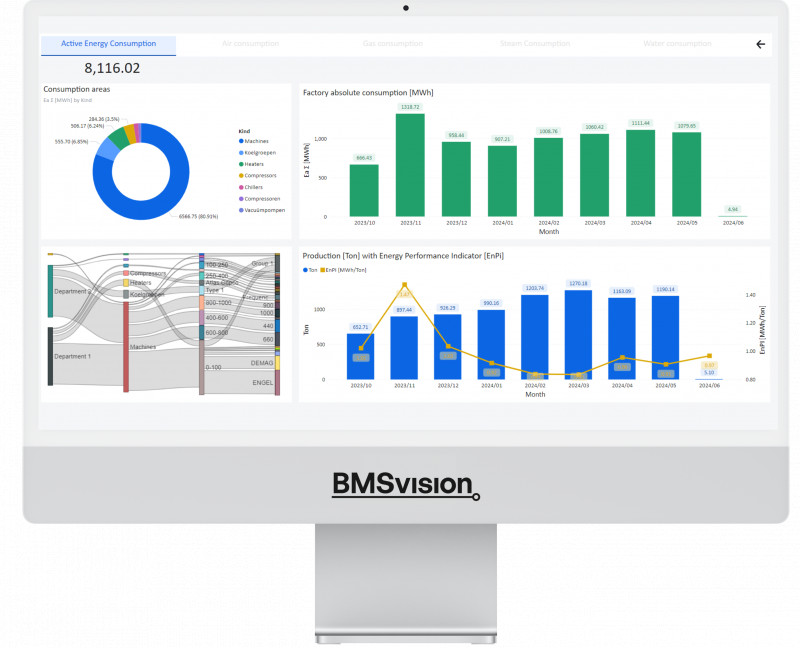The image size is (800, 648).
Task: Toggle Machines in the Kind legend
Action: pyautogui.click(x=257, y=141)
